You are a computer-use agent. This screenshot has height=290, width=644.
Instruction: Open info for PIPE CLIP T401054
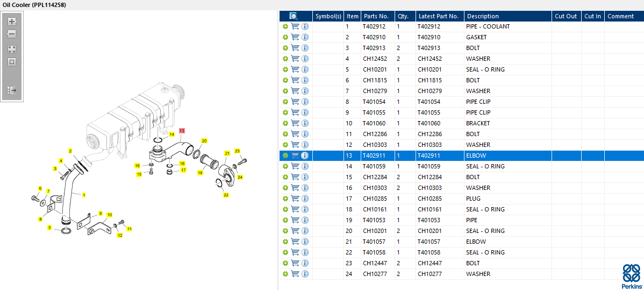[x=305, y=101]
